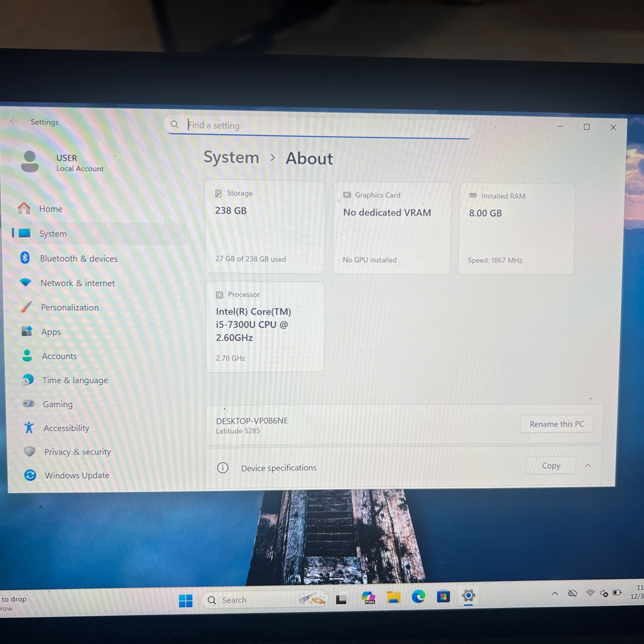Open the Storage card showing 238 GB

(265, 227)
